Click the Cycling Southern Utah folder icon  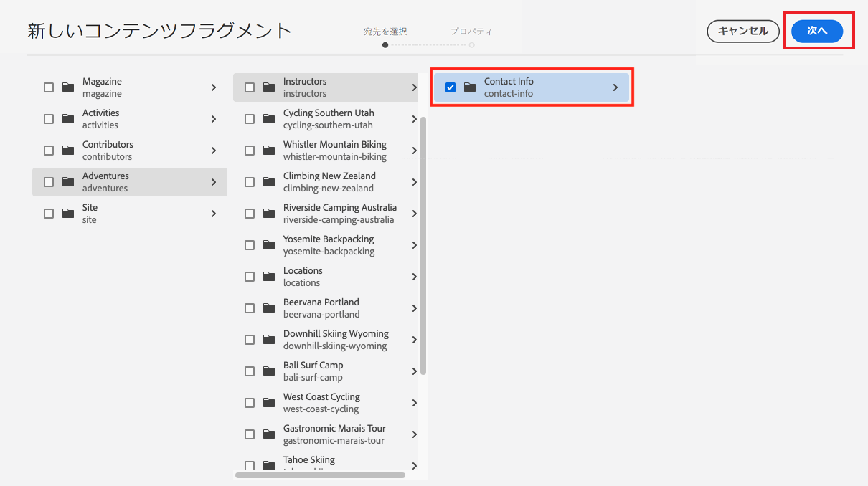pyautogui.click(x=269, y=119)
